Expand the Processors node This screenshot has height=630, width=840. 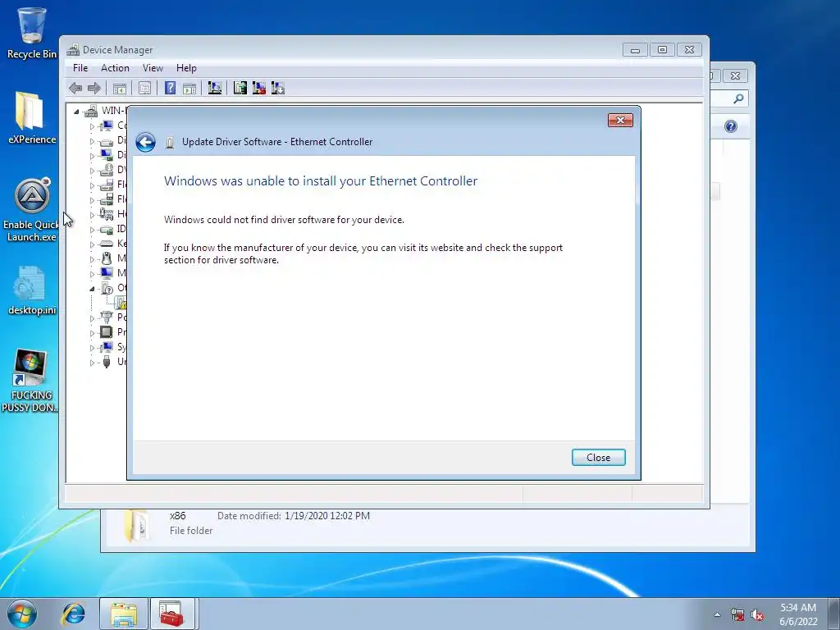92,333
